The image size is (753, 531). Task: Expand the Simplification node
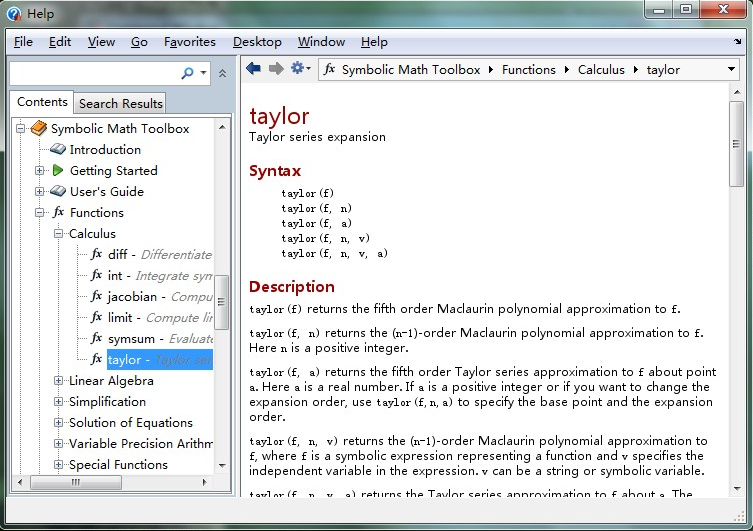59,402
